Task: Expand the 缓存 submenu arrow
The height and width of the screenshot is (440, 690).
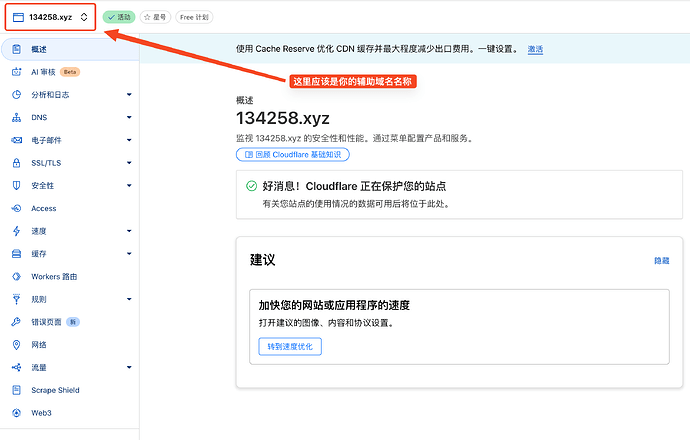Action: click(129, 254)
